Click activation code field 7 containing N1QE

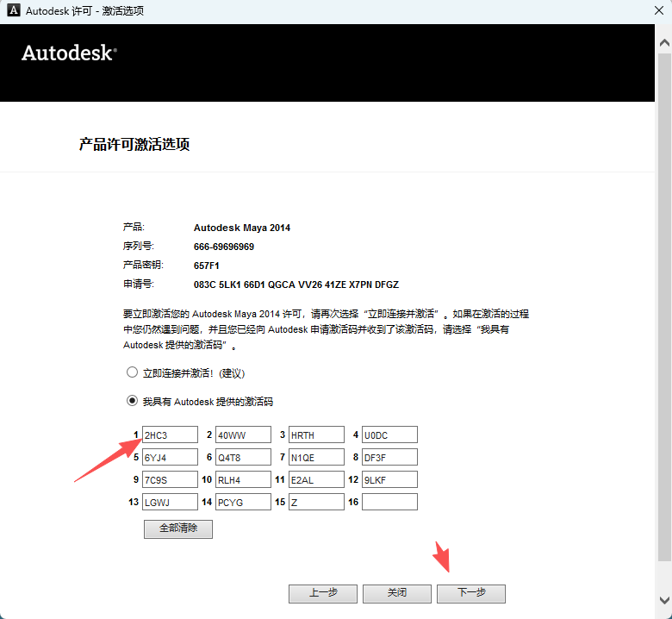pos(316,457)
